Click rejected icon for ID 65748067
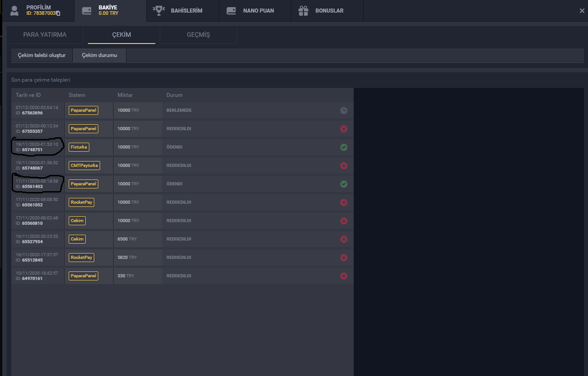The width and height of the screenshot is (588, 376). click(344, 166)
